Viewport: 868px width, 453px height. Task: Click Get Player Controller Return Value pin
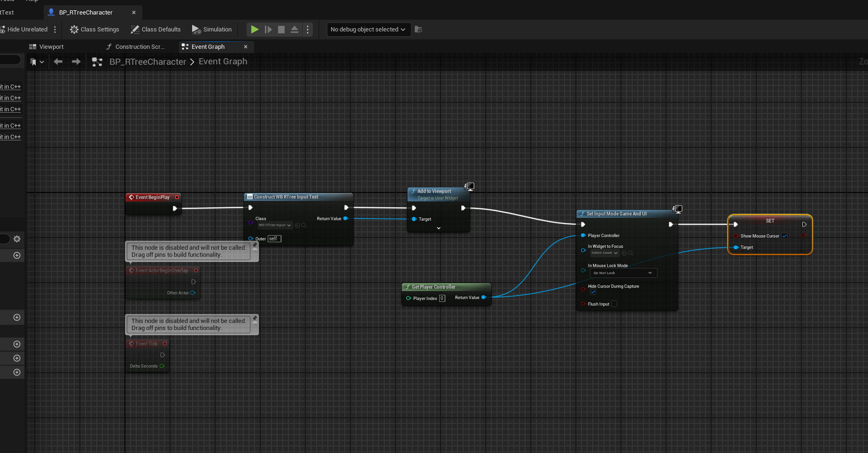tap(484, 297)
